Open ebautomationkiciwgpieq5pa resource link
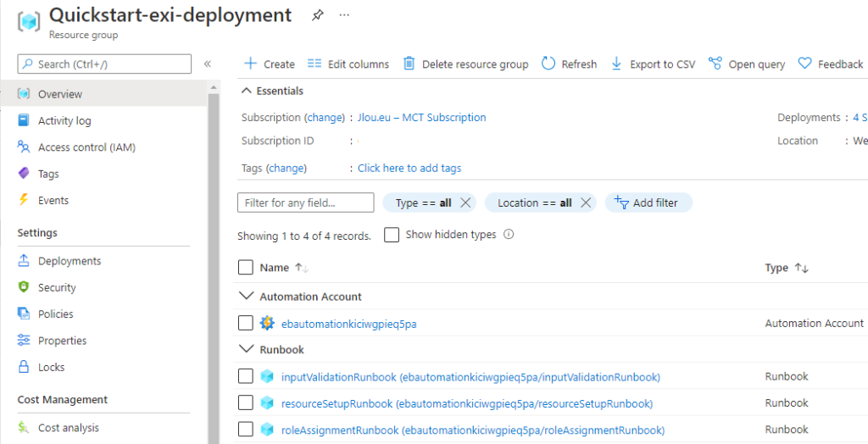The width and height of the screenshot is (868, 444). coord(348,324)
